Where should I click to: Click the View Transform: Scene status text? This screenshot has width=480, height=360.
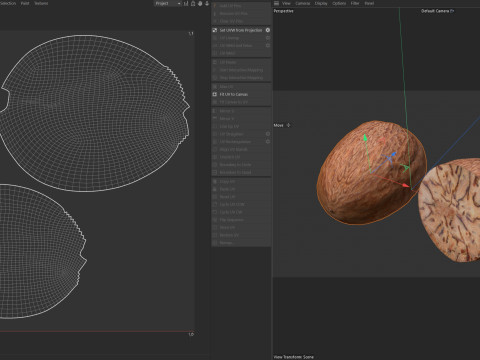pos(294,357)
